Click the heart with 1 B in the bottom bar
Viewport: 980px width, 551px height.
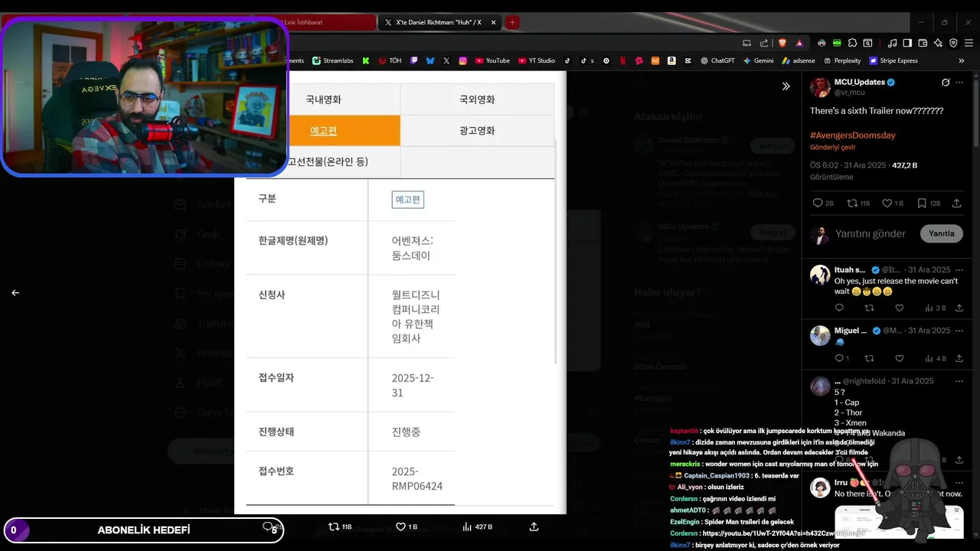pyautogui.click(x=400, y=527)
